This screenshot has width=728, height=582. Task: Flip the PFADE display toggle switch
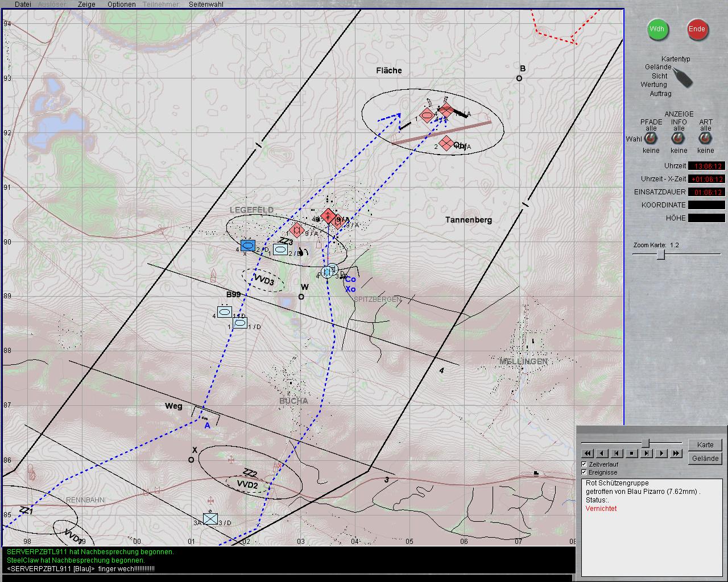tap(651, 139)
